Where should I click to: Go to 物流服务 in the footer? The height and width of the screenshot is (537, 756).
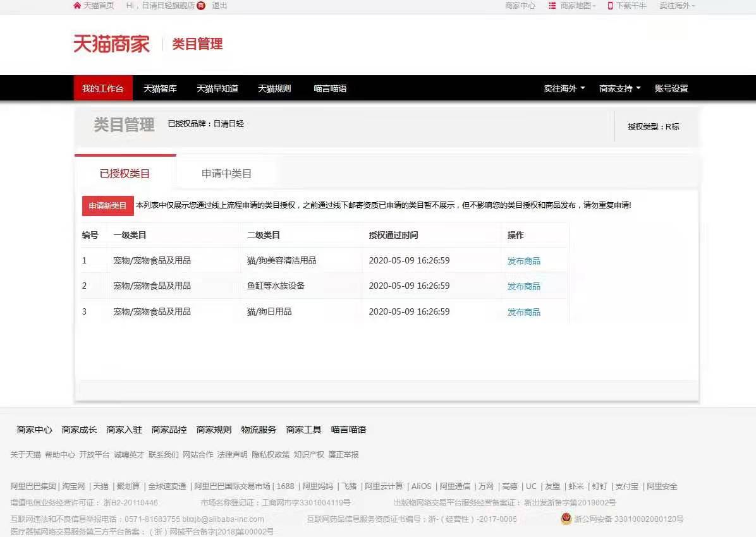259,430
